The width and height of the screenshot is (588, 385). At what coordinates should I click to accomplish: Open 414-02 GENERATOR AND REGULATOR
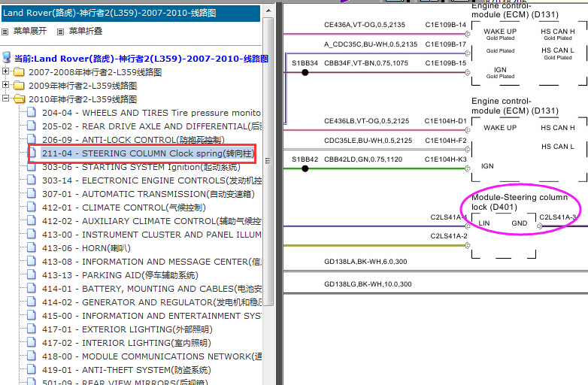click(151, 302)
